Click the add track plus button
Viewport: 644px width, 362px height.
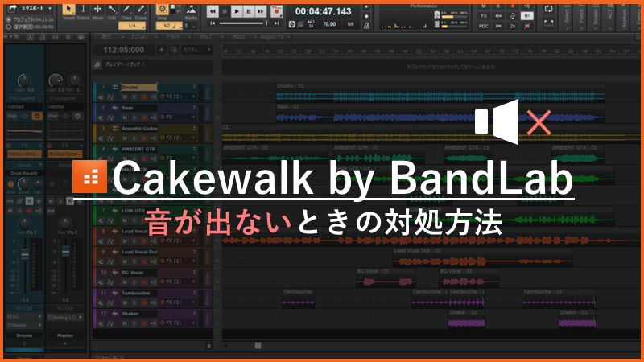pos(162,50)
